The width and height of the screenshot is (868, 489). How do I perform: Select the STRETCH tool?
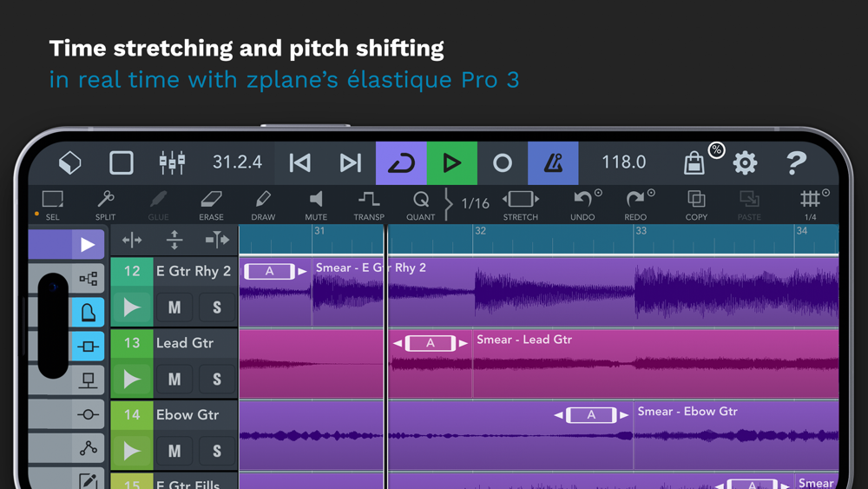coord(520,205)
